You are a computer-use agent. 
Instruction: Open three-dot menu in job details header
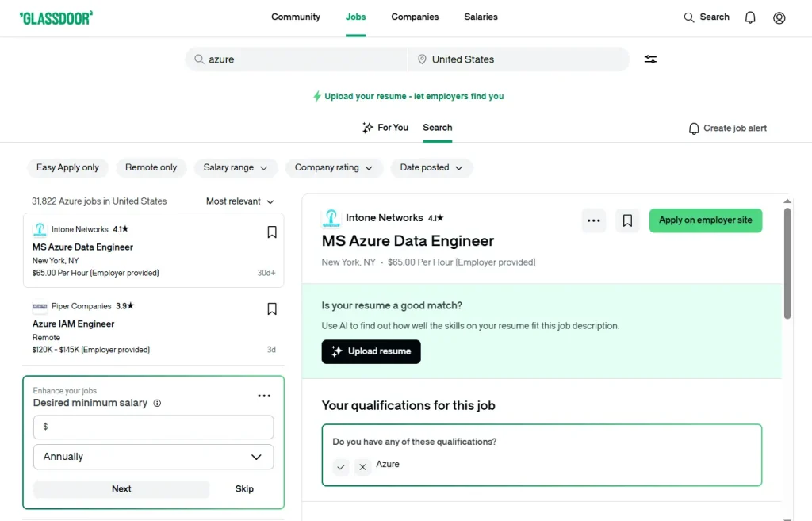coord(594,220)
